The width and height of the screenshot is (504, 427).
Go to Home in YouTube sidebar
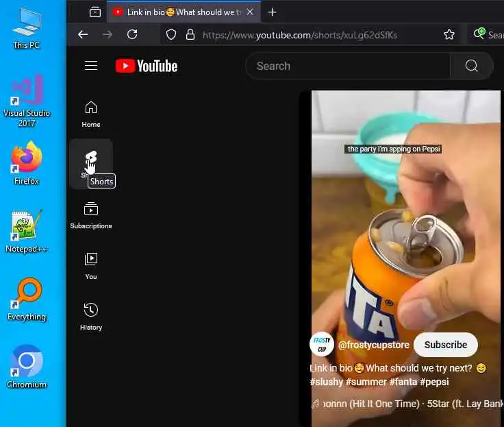pos(91,114)
